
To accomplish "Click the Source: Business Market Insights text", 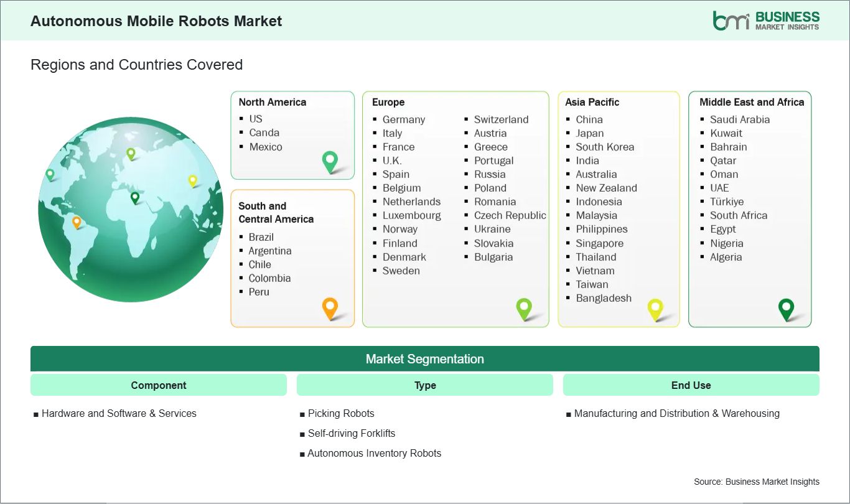I will point(757,482).
